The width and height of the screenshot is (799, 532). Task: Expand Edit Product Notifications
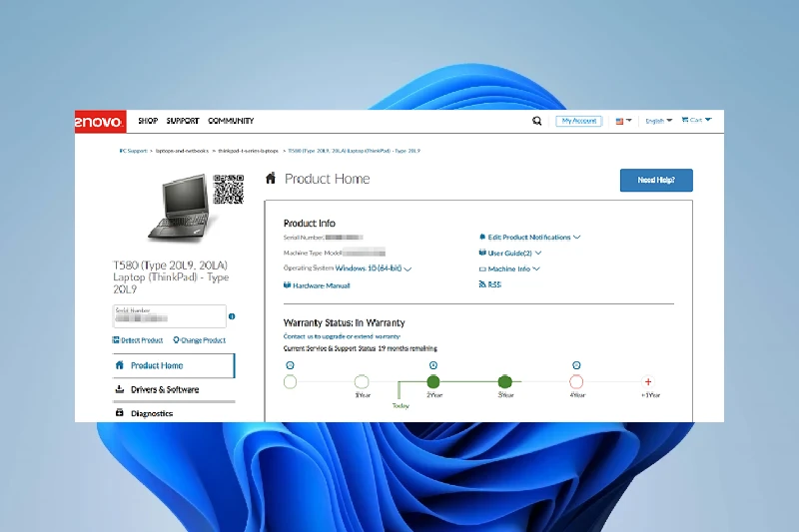529,238
